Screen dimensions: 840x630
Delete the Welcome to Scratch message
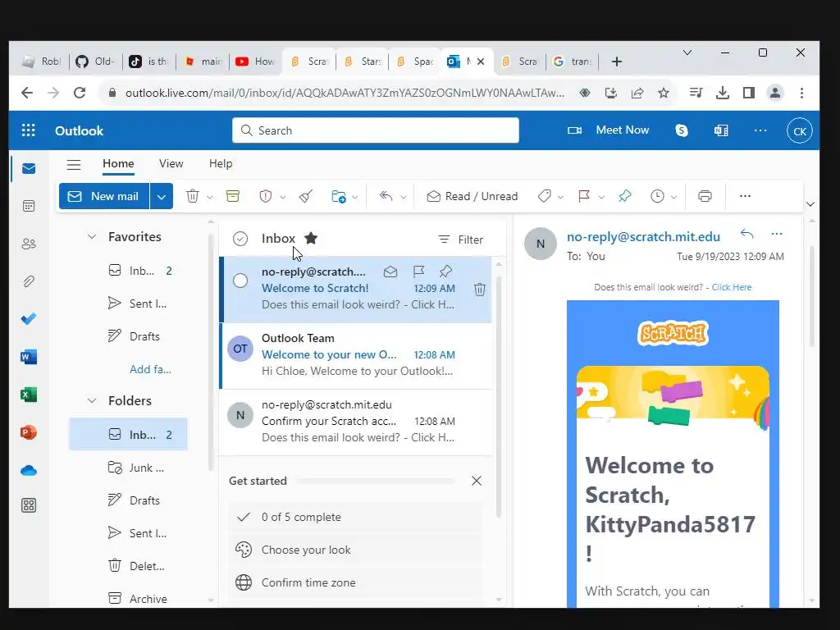pyautogui.click(x=479, y=290)
